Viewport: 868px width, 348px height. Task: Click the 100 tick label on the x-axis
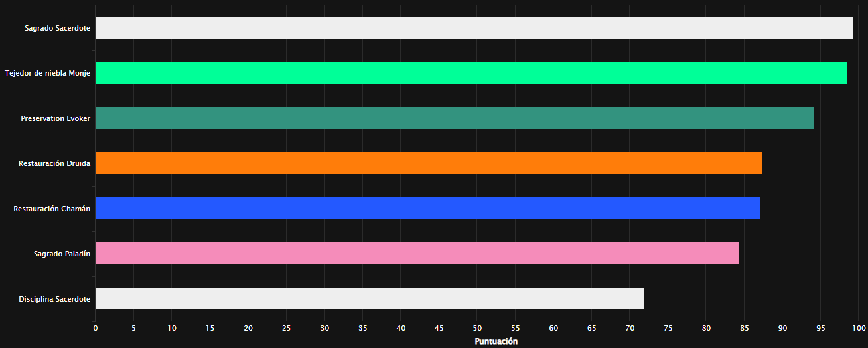click(x=859, y=328)
